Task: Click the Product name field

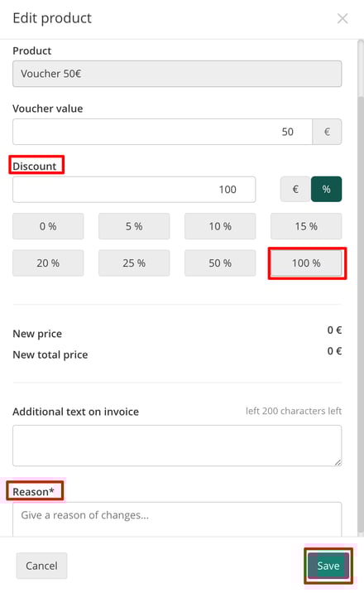Action: click(177, 74)
